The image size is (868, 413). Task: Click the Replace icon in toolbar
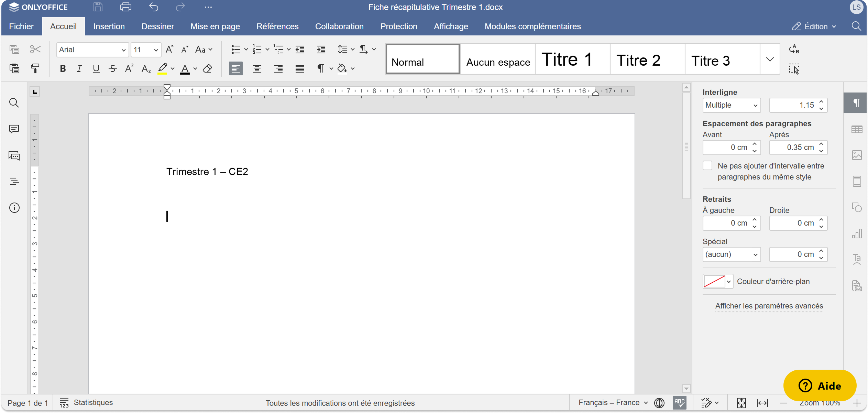point(794,49)
